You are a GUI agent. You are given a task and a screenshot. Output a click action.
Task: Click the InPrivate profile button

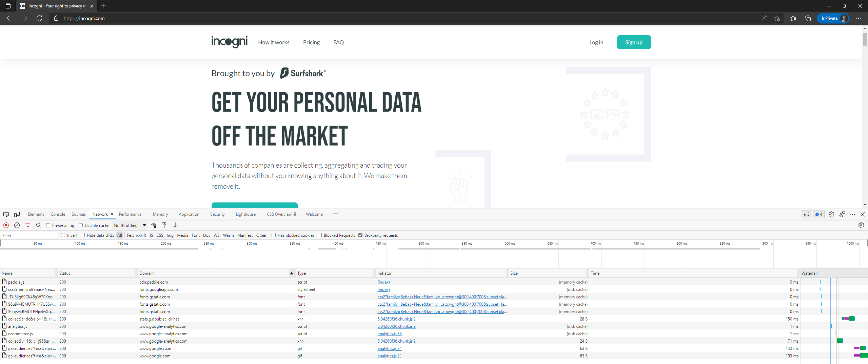coord(833,18)
